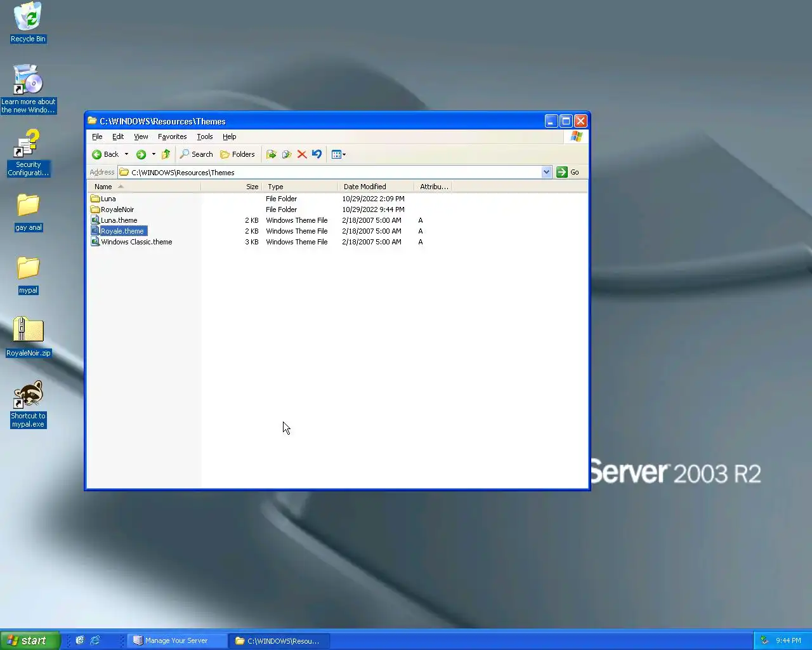Switch to Manage Your Server taskbar button
812x650 pixels.
tap(178, 640)
